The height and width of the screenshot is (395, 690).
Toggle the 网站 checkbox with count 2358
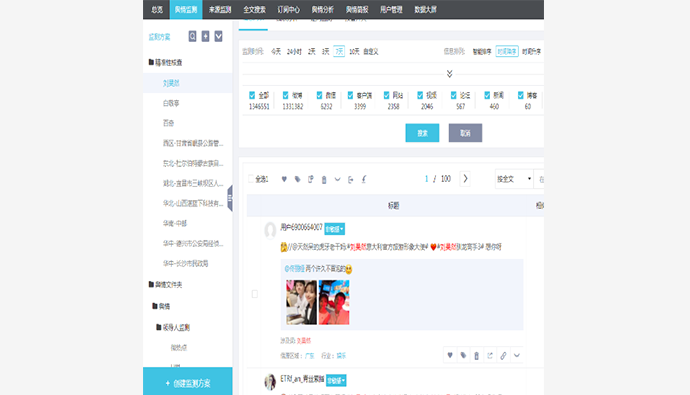coord(386,95)
